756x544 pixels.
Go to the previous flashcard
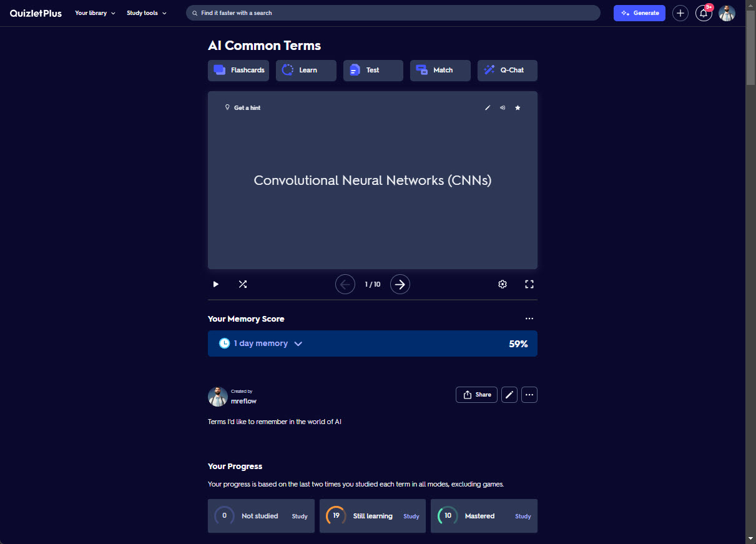click(345, 284)
